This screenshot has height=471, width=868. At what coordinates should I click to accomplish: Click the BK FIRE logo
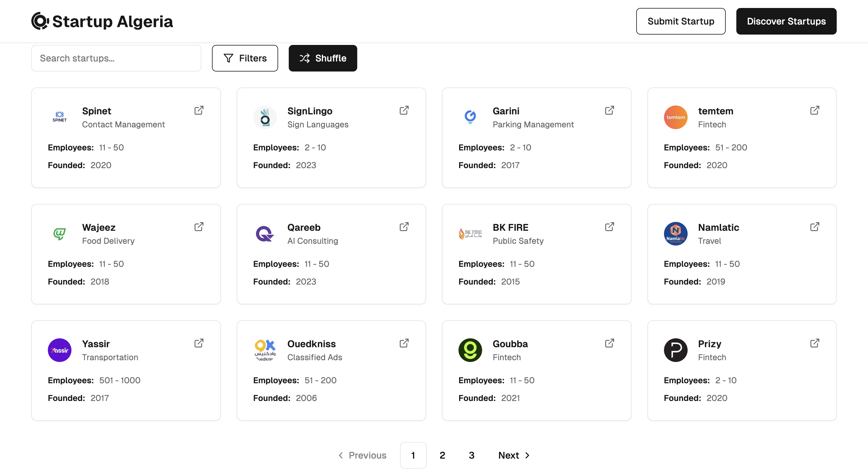[x=470, y=234]
